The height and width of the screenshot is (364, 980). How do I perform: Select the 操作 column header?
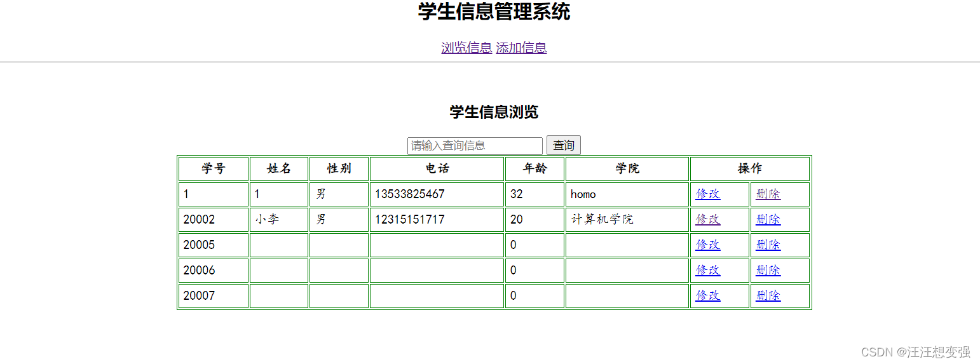[x=750, y=168]
